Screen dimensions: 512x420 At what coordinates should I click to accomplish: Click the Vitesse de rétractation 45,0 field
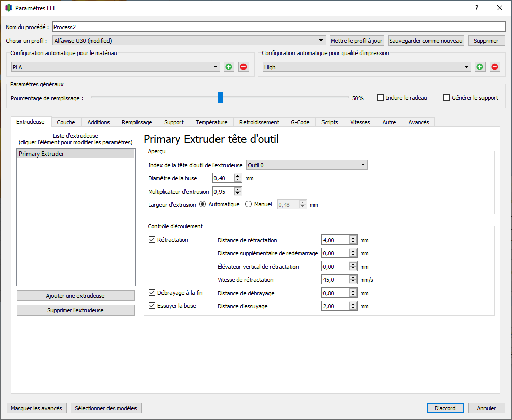click(335, 279)
